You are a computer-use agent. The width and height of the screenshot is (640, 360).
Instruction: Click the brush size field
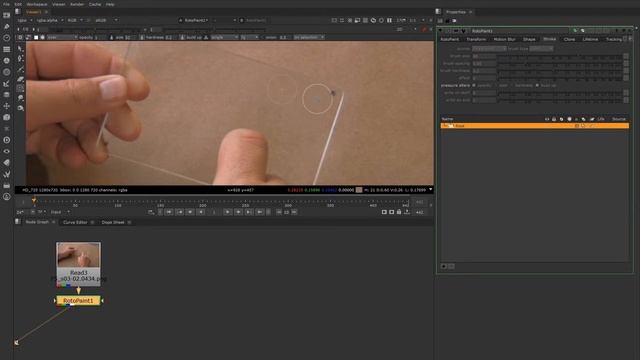[x=484, y=56]
